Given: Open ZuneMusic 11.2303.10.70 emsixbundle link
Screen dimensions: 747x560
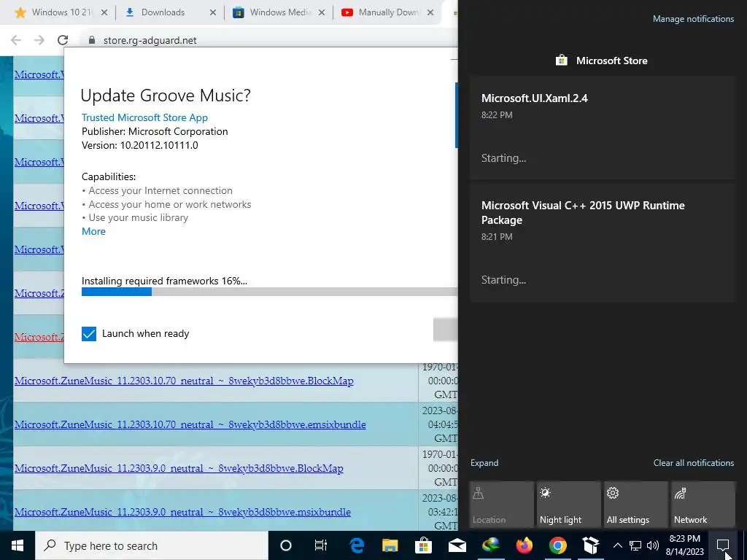Looking at the screenshot, I should (x=190, y=424).
